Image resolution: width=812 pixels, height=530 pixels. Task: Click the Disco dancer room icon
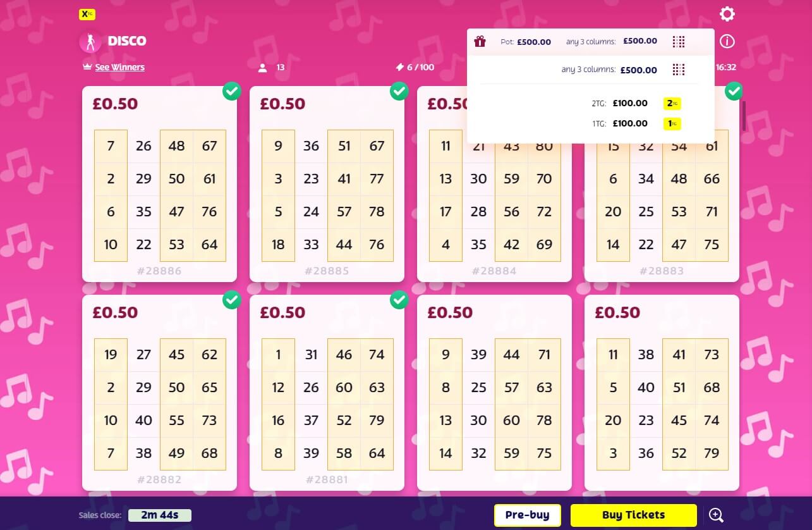[90, 42]
